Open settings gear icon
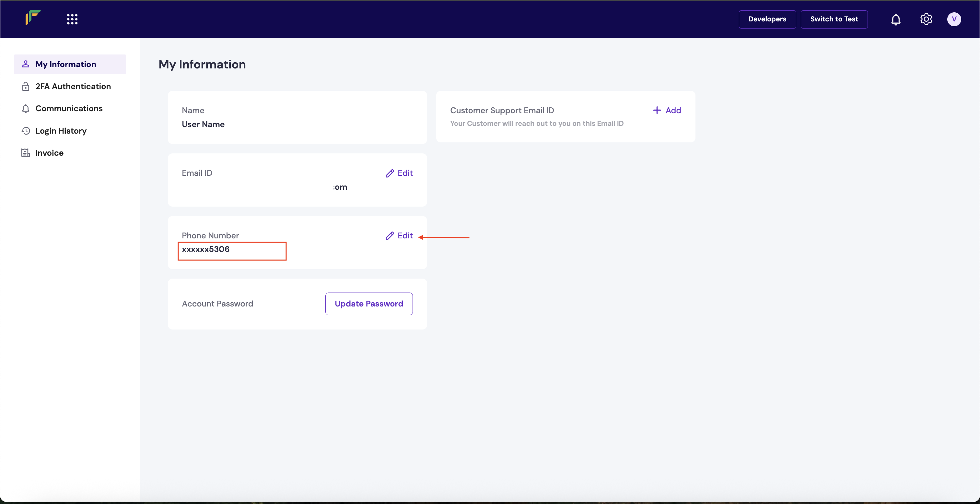Screen dimensions: 980x504 926,19
